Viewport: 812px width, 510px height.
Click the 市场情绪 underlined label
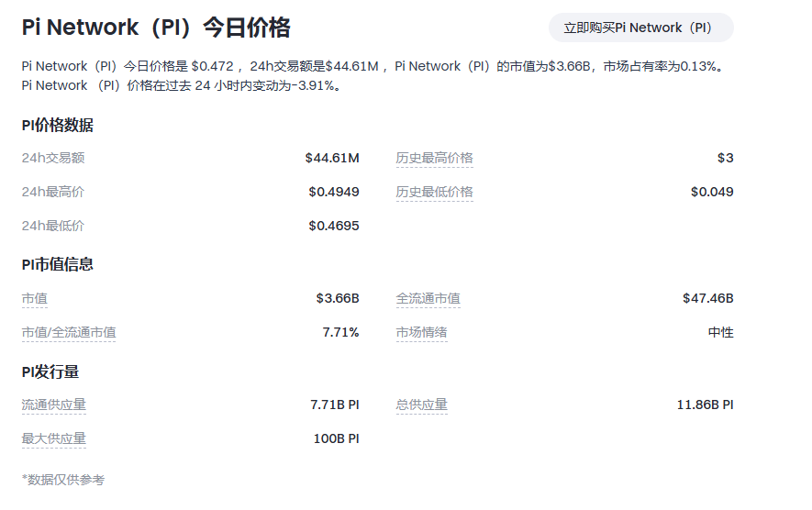coord(422,332)
